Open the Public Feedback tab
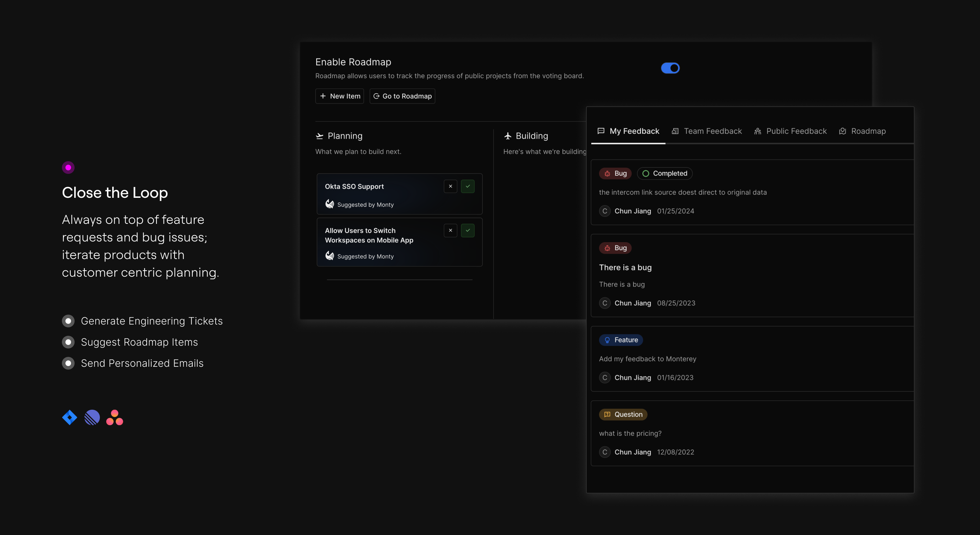The image size is (980, 535). [x=790, y=131]
